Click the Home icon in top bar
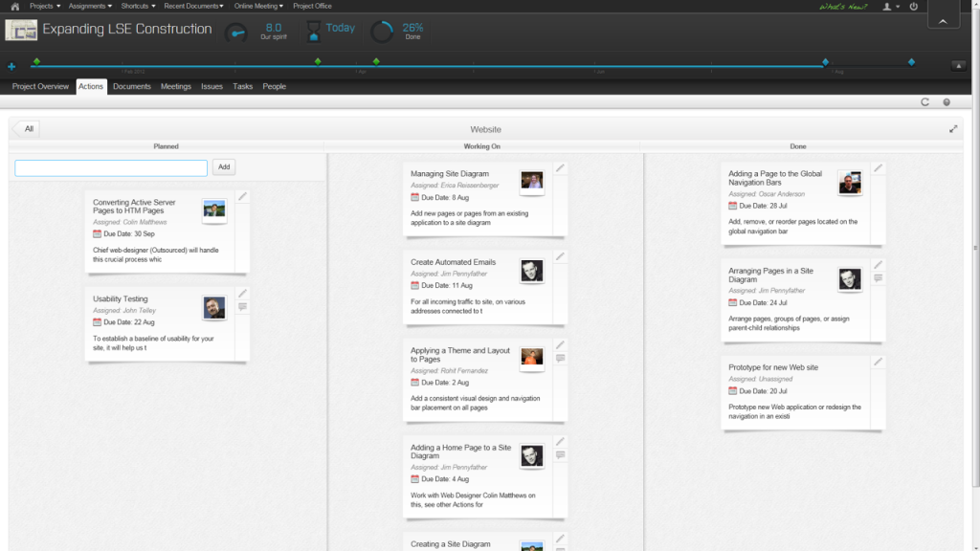Screen dimensions: 980x551 [x=14, y=7]
